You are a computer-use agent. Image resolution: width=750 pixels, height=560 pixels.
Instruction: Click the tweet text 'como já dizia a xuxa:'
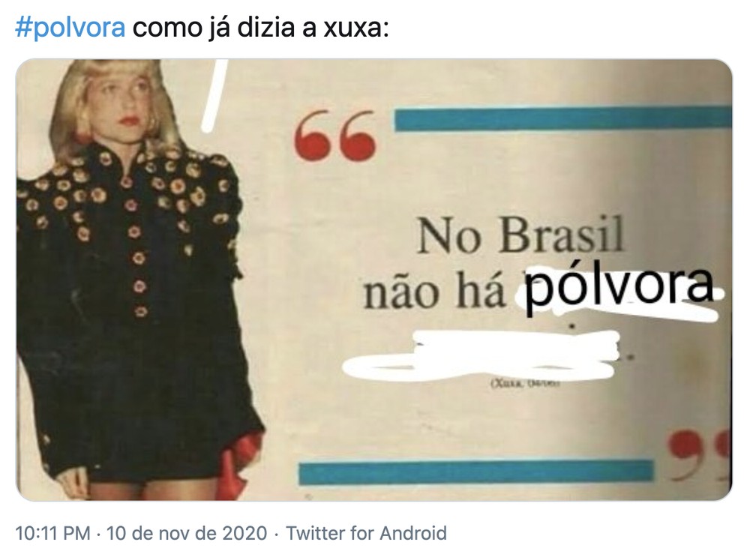pos(261,28)
